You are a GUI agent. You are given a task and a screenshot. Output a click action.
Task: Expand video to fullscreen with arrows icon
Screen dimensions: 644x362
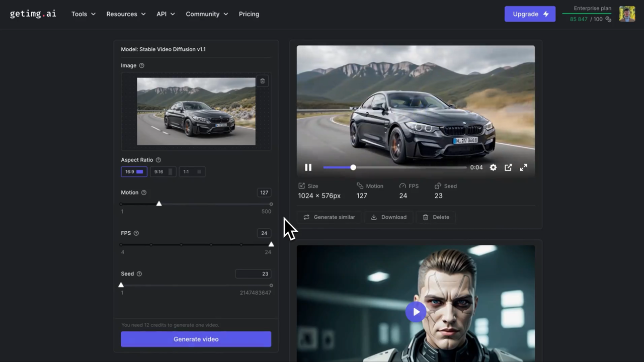[523, 167]
